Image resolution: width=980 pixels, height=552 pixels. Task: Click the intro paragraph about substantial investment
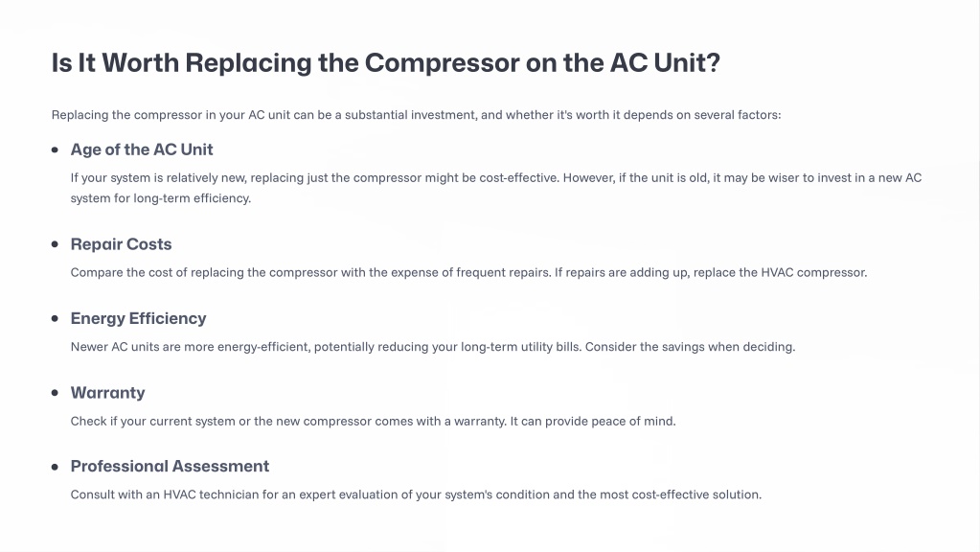[x=417, y=115]
